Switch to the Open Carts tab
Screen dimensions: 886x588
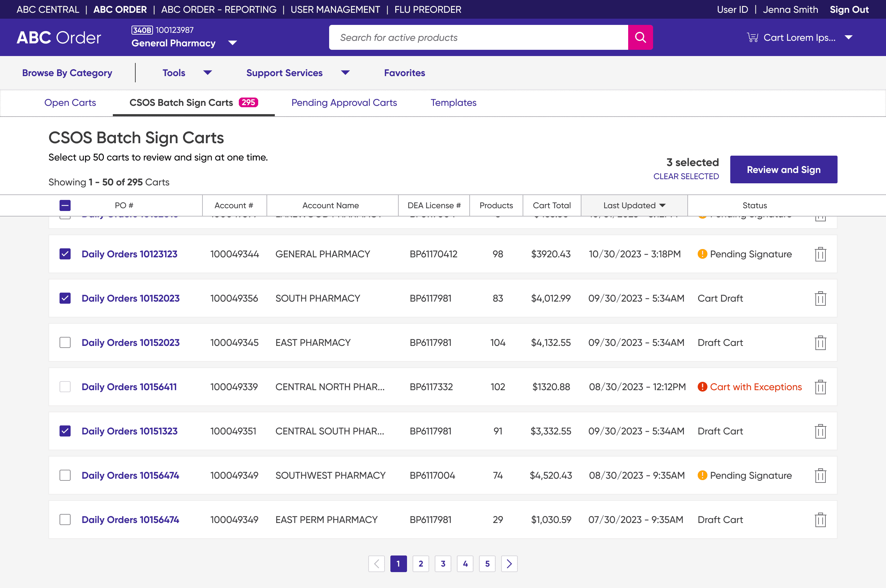coord(70,102)
